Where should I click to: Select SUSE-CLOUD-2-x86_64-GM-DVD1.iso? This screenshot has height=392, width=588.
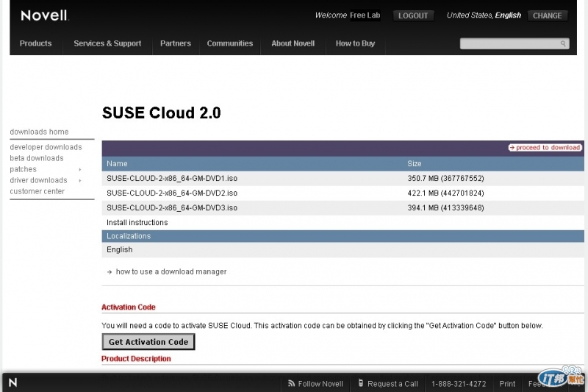[172, 178]
